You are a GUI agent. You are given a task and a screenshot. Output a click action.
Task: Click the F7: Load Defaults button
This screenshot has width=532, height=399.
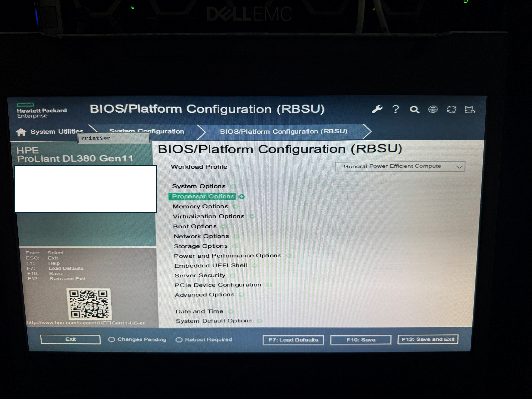pyautogui.click(x=293, y=340)
